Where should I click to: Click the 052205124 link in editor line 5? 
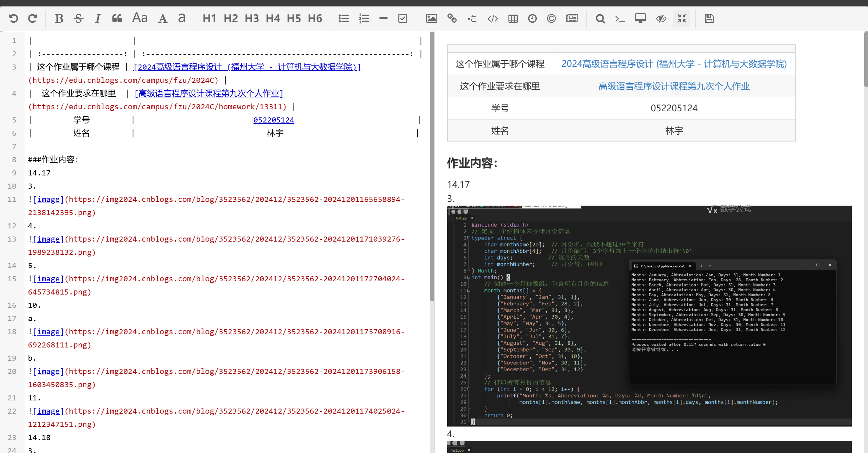pyautogui.click(x=274, y=120)
